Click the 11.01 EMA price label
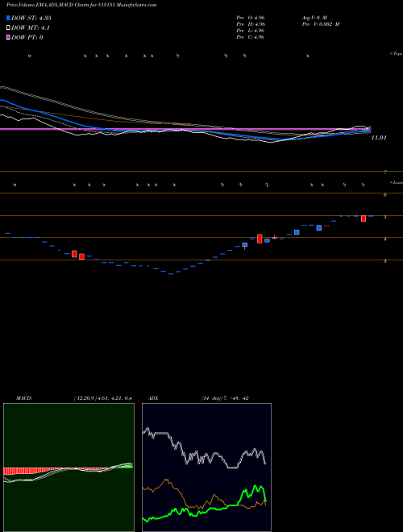Screen dimensions: 403x532 coord(379,138)
